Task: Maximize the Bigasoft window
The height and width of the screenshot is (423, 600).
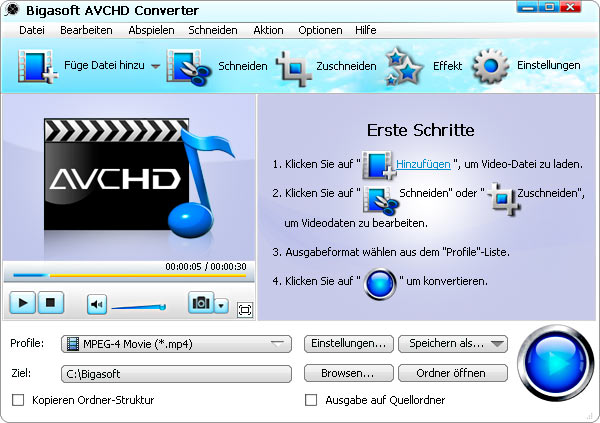Action: 549,7
